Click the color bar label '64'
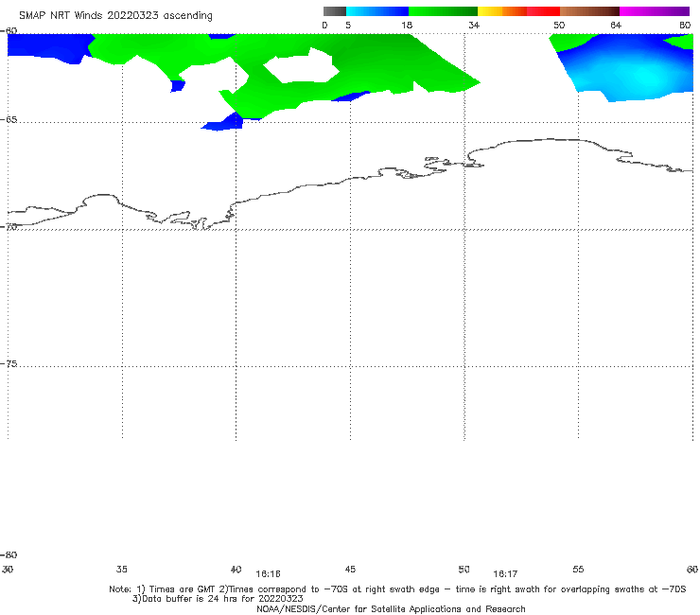 coord(616,26)
